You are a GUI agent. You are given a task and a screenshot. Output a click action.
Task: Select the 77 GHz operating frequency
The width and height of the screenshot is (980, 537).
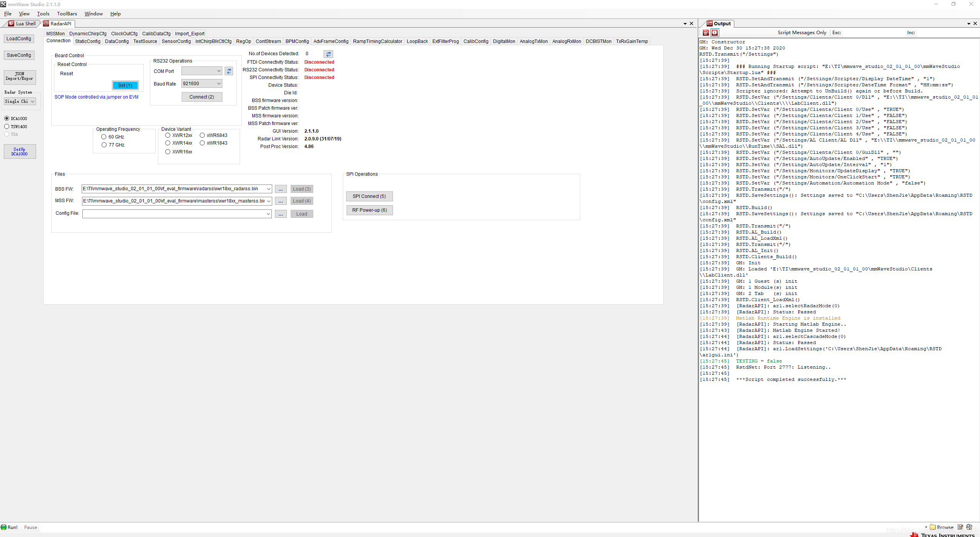coord(104,145)
